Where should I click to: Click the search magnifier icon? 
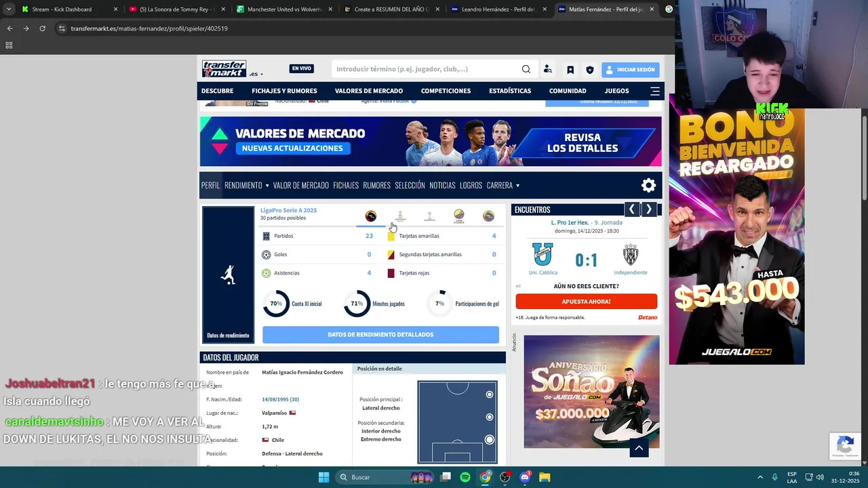(x=526, y=69)
